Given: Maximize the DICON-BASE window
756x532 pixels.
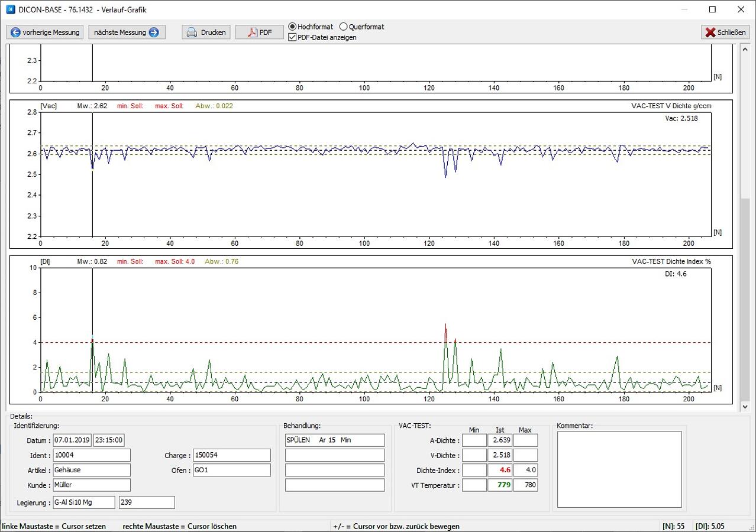Looking at the screenshot, I should pyautogui.click(x=712, y=9).
